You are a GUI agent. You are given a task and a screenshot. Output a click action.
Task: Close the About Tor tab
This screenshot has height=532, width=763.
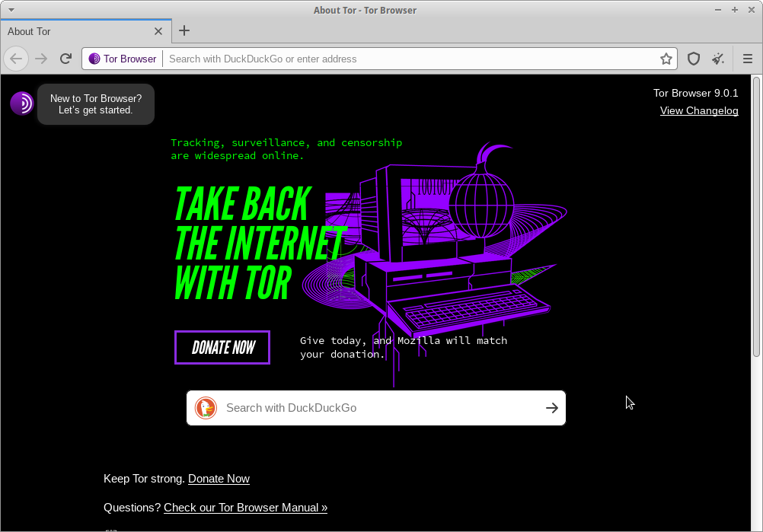click(158, 32)
